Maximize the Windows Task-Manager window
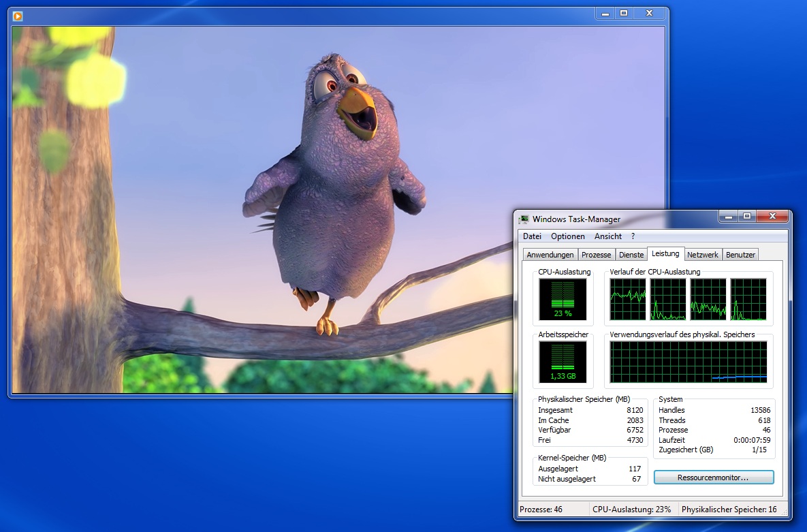The height and width of the screenshot is (532, 807). pyautogui.click(x=747, y=217)
